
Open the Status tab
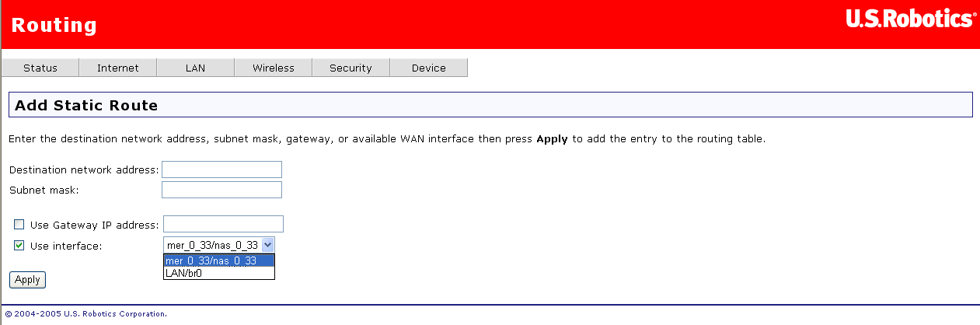(x=40, y=68)
